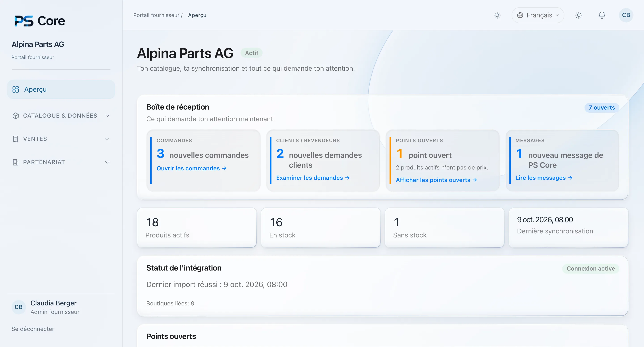
Task: Click the Catalogue & Données box icon
Action: point(15,116)
